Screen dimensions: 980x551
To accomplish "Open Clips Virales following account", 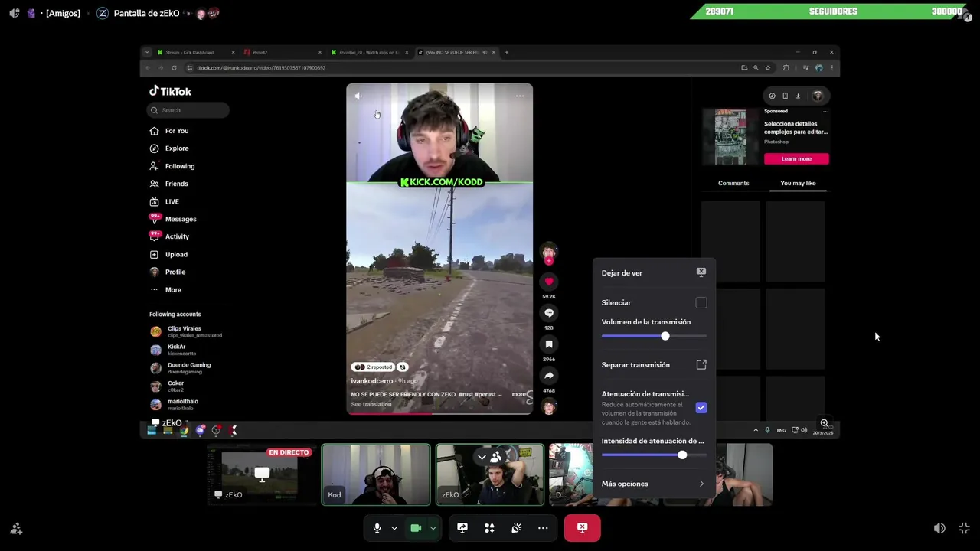I will [186, 331].
